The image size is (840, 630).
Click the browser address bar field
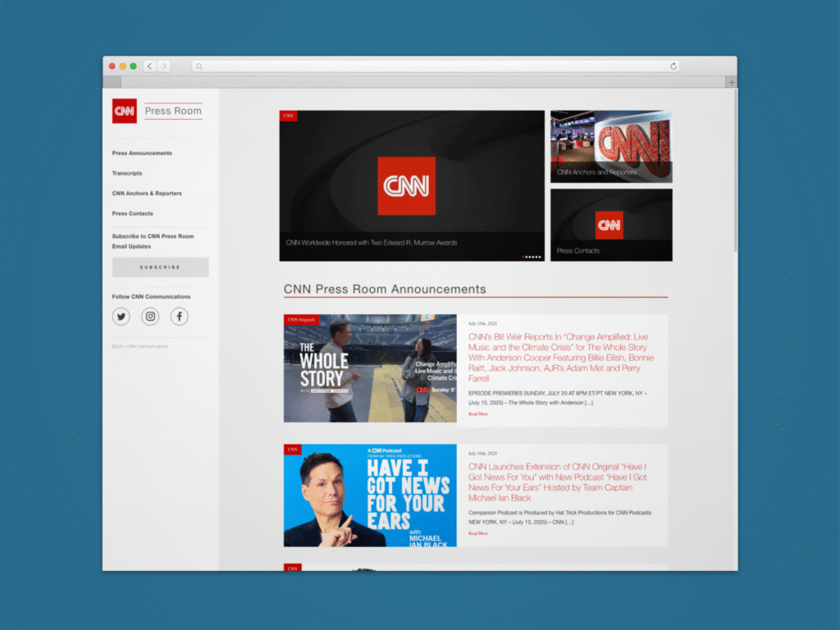pos(436,66)
